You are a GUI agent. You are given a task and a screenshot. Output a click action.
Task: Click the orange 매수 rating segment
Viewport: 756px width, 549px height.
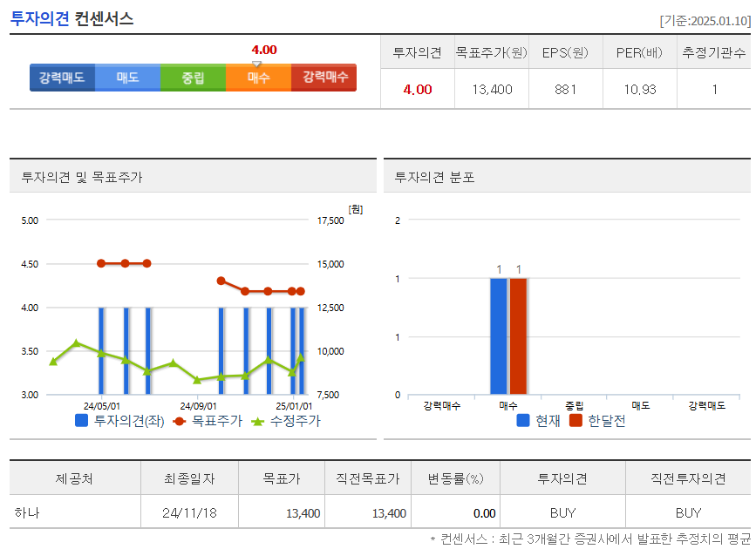click(x=258, y=78)
